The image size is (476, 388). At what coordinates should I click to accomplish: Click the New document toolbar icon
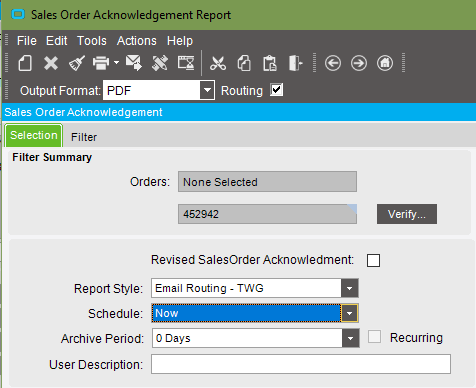coord(25,63)
